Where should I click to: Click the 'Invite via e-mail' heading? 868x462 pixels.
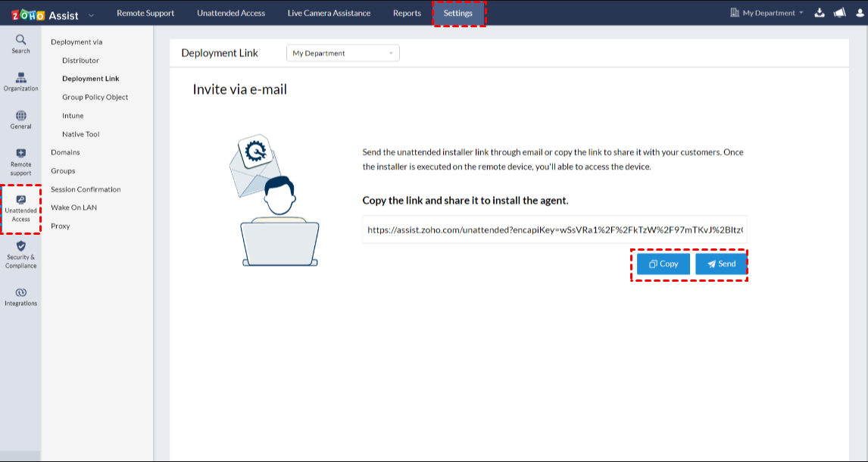tap(239, 89)
